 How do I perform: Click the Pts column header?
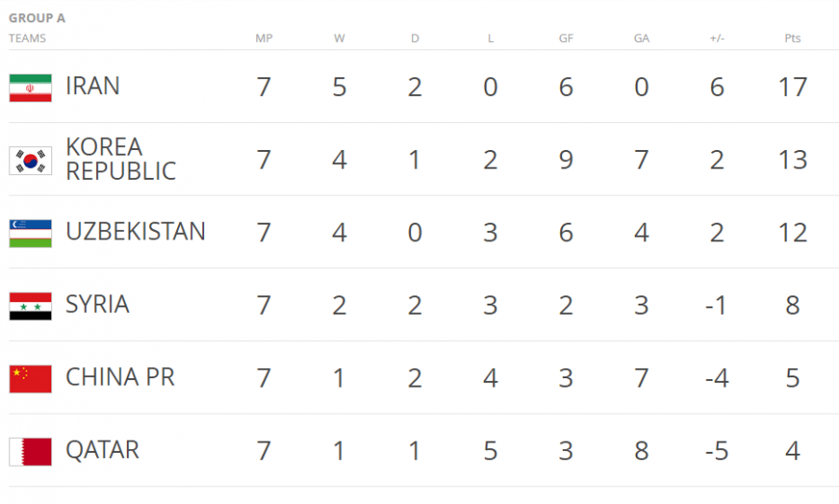(x=792, y=38)
